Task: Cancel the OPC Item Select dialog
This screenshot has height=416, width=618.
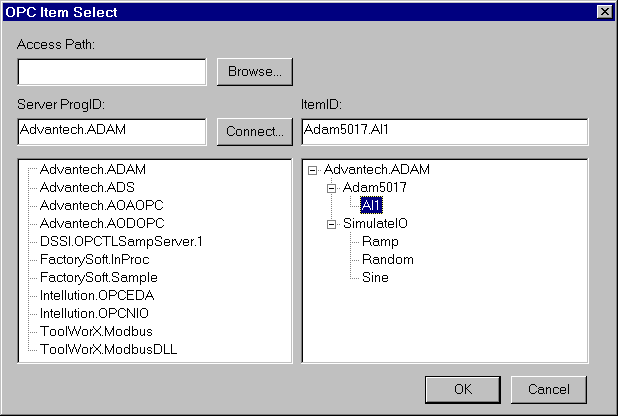Action: 548,389
